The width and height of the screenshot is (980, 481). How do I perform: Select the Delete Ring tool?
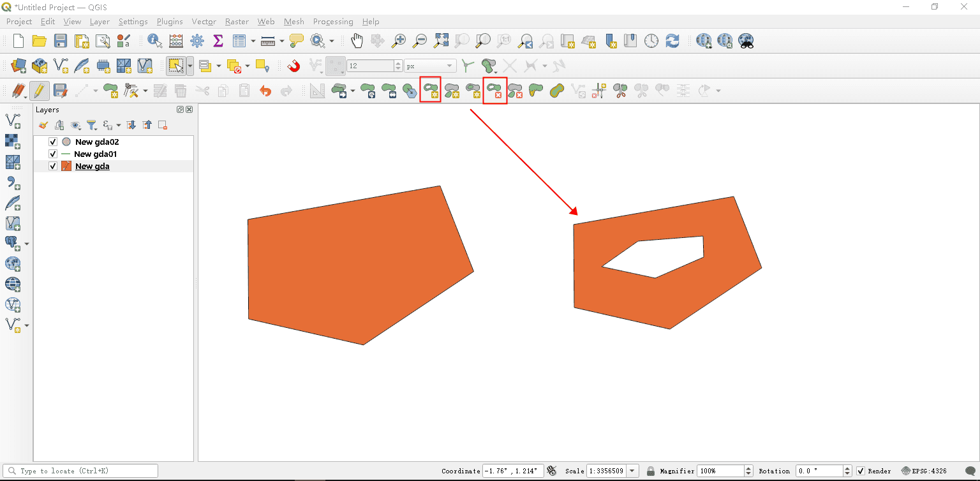(494, 91)
